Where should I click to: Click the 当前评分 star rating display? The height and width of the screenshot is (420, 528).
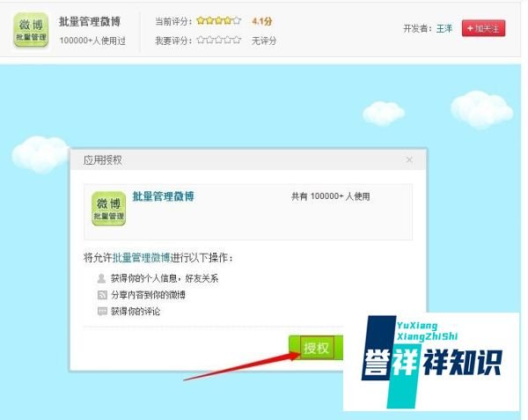pyautogui.click(x=219, y=21)
